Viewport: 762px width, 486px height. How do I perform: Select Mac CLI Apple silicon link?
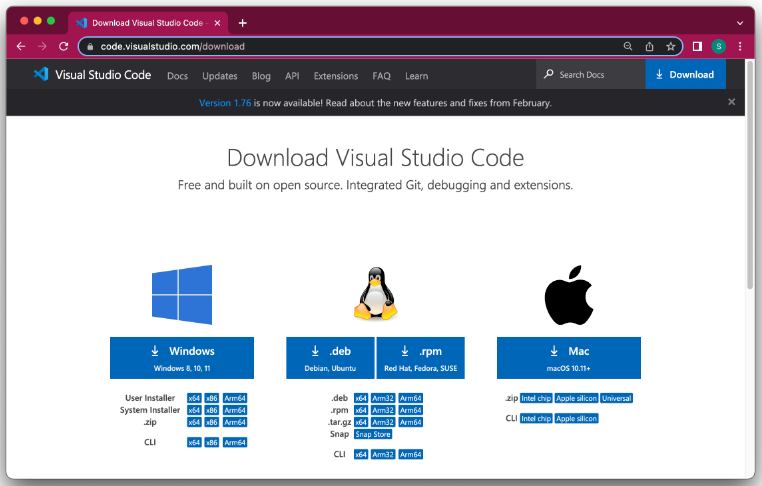[x=576, y=418]
